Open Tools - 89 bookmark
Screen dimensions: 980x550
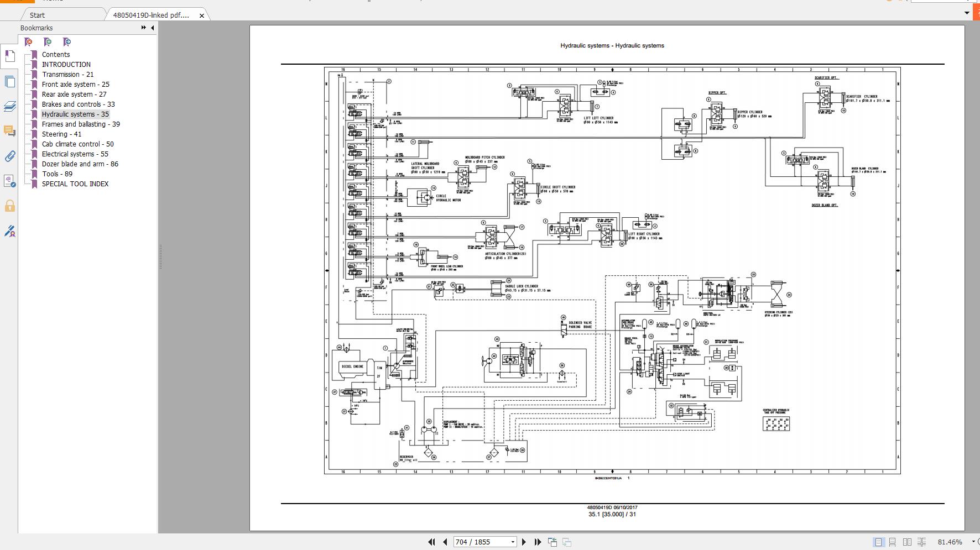pyautogui.click(x=57, y=174)
